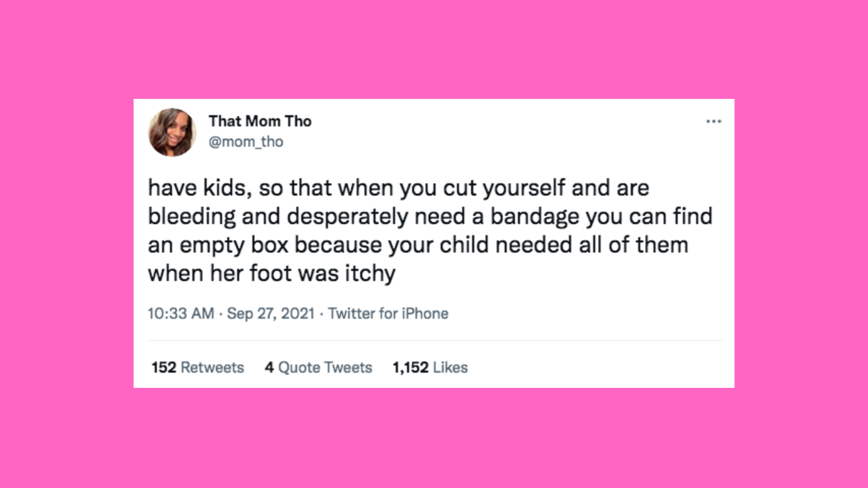Open the 1,152 Likes list
868x488 pixels.
429,367
